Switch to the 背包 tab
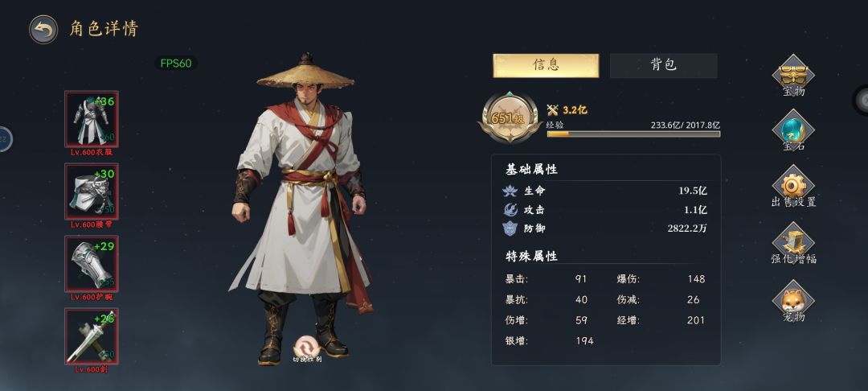This screenshot has width=868, height=391. [663, 65]
